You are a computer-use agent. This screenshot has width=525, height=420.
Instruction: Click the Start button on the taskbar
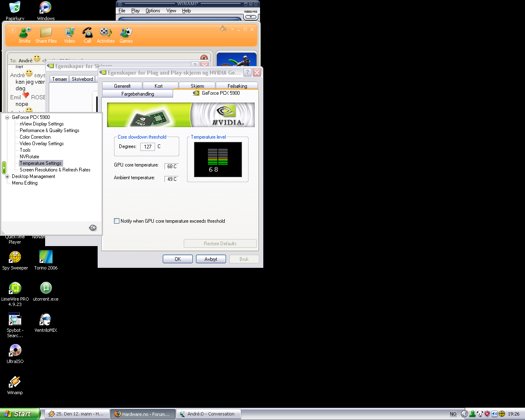[x=20, y=414]
